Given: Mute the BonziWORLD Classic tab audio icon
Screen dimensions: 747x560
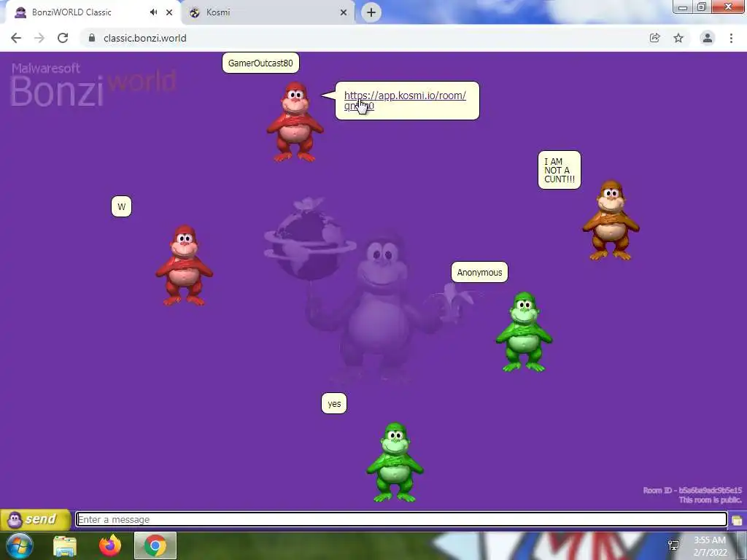Looking at the screenshot, I should point(153,12).
